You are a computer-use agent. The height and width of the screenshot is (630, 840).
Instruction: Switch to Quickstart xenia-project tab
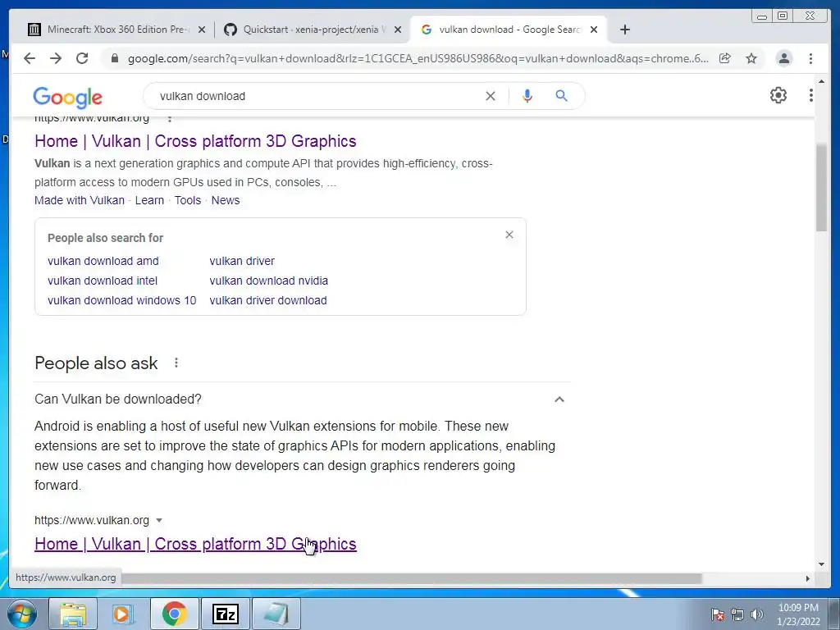click(x=312, y=30)
